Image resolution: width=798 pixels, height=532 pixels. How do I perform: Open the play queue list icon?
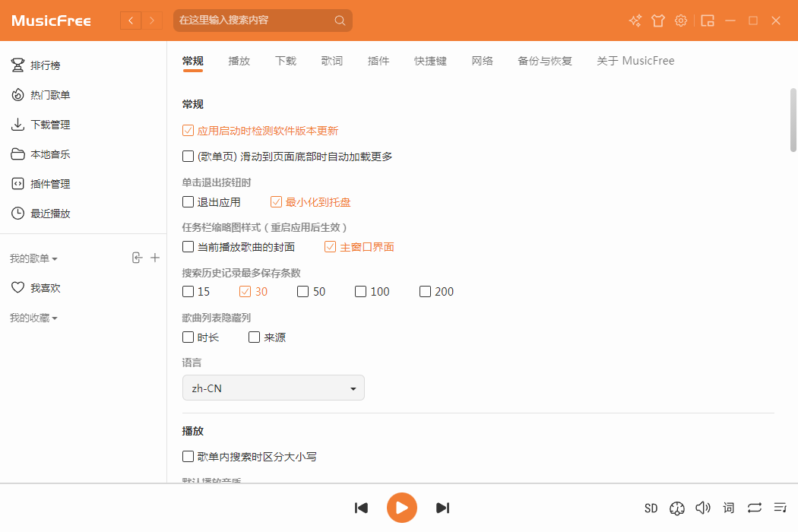click(x=780, y=508)
